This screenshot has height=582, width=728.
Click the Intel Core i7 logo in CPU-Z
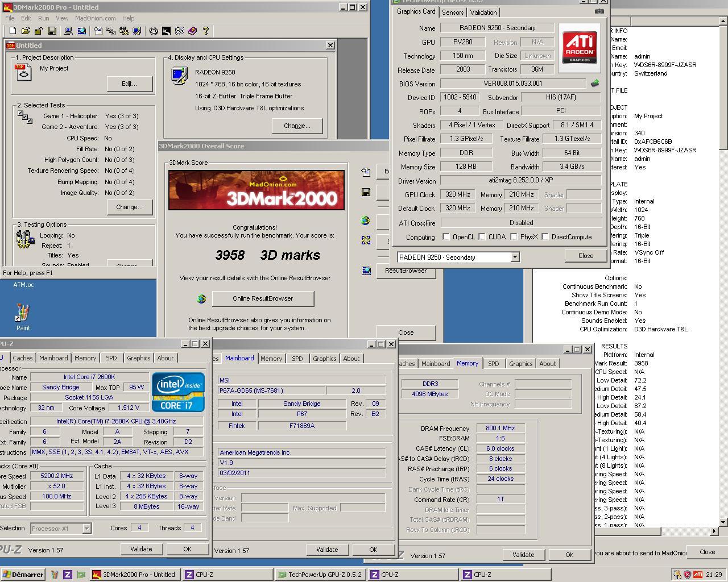tap(179, 392)
